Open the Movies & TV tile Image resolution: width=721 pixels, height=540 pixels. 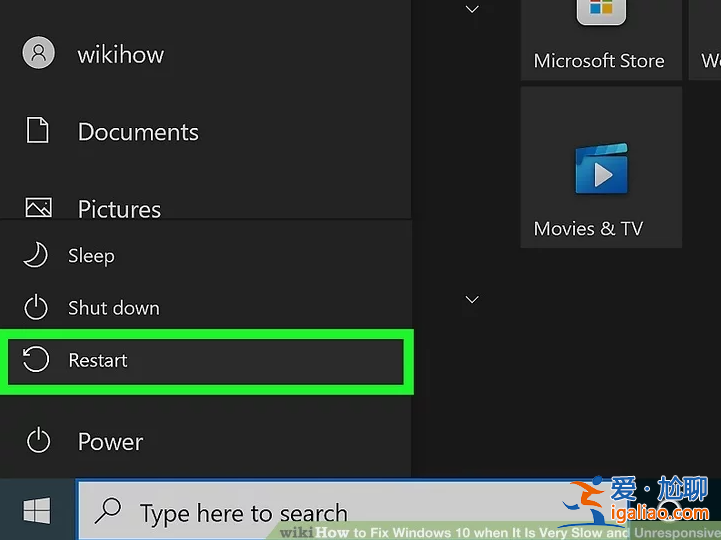coord(601,167)
